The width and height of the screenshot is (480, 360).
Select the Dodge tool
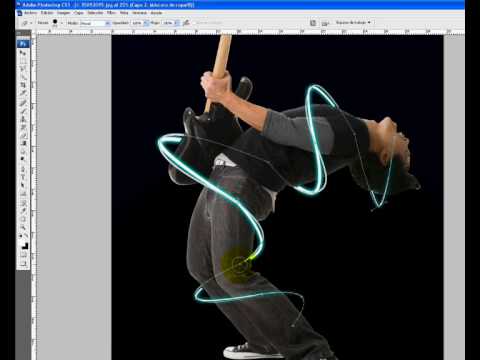(x=23, y=159)
